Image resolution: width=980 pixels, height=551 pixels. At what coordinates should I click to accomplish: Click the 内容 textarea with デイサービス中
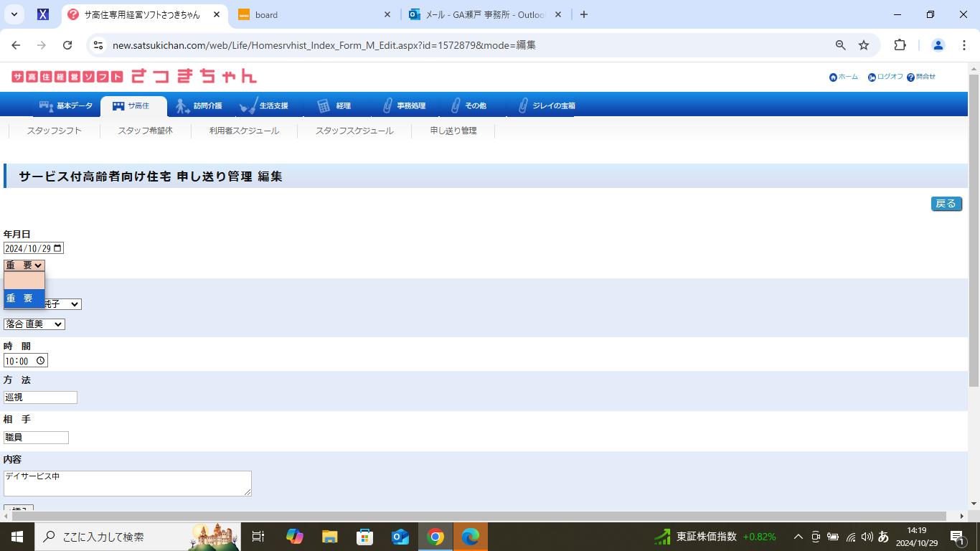point(127,483)
